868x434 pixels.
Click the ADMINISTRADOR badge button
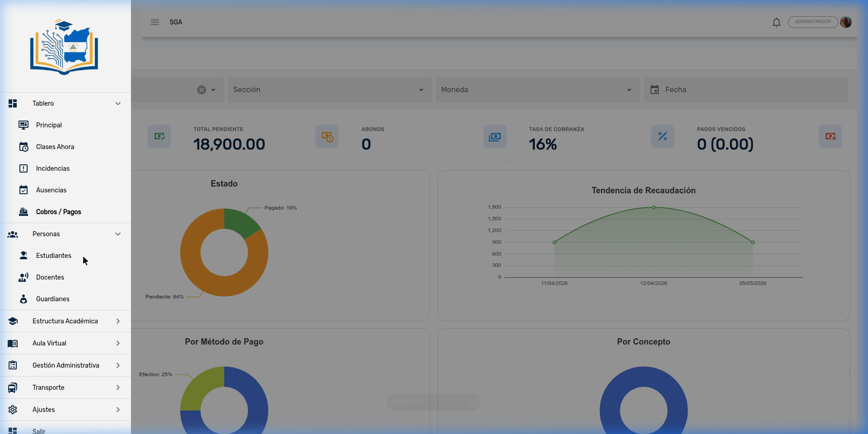coord(812,22)
